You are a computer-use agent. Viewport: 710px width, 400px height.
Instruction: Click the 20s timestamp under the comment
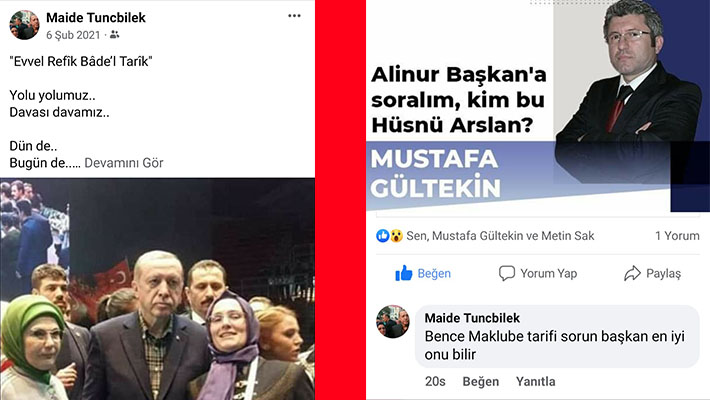[435, 381]
